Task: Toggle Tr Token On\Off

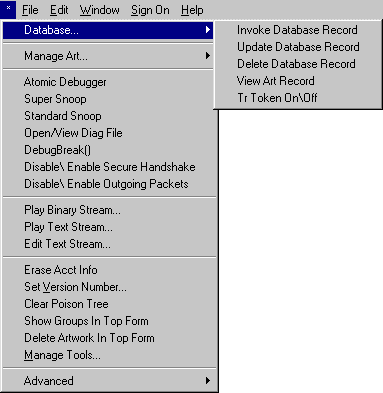Action: tap(277, 98)
